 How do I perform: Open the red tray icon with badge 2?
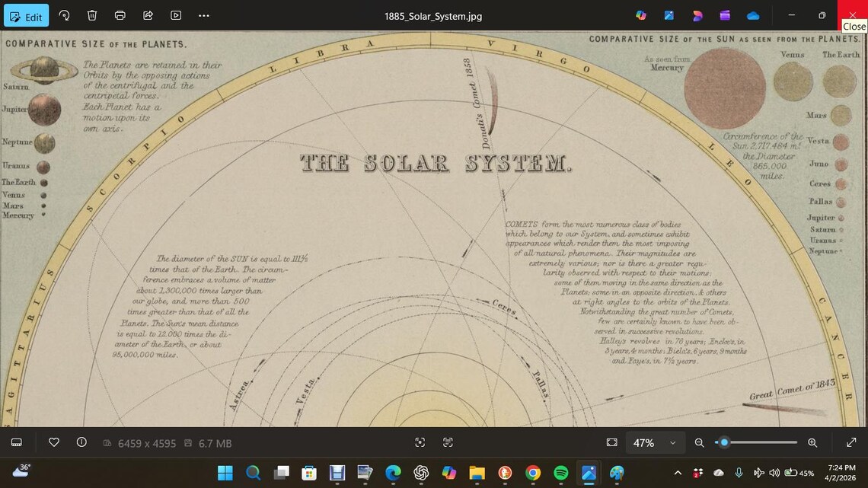tap(698, 473)
